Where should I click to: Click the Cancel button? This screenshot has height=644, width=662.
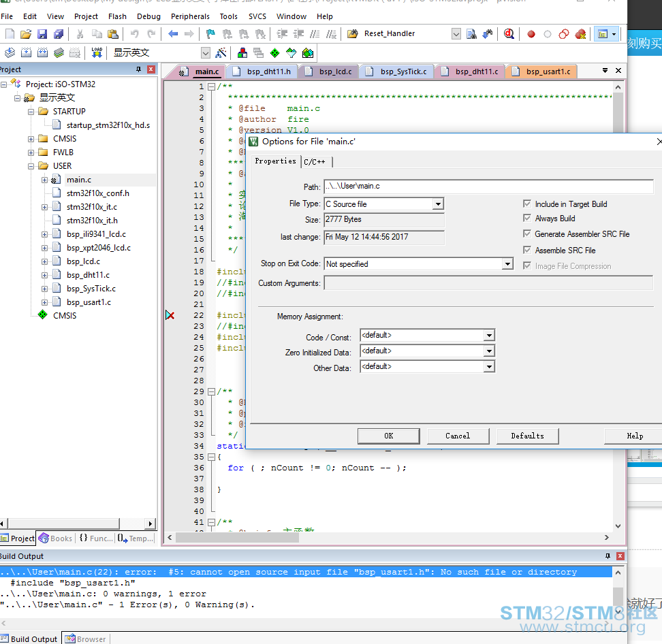point(458,436)
